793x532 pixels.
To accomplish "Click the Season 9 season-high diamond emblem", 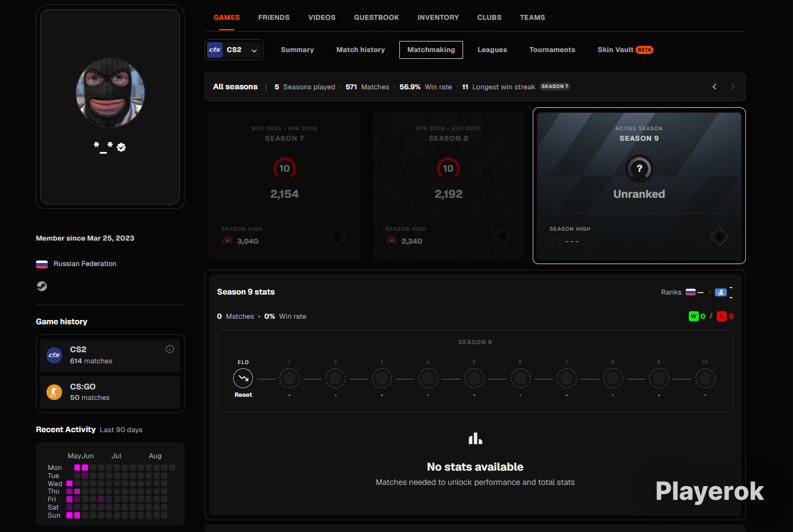I will pos(719,237).
